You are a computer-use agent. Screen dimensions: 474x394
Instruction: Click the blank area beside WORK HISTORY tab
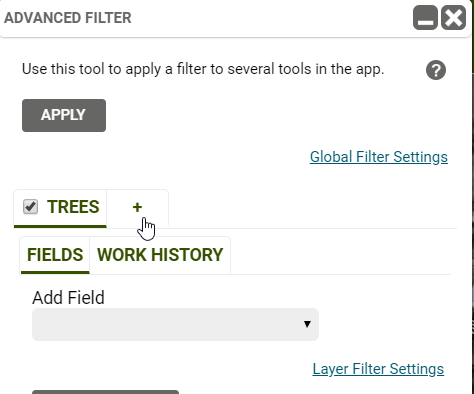pyautogui.click(x=340, y=256)
